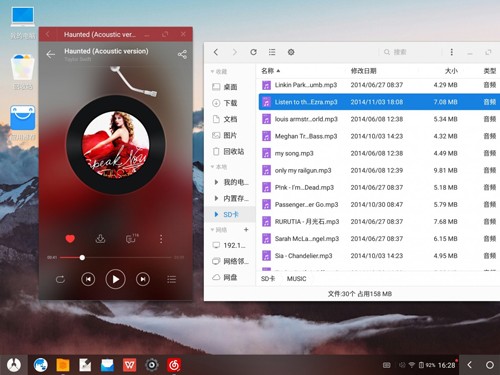Select Passenger...er Go.mp3 file
The width and height of the screenshot is (500, 375).
point(379,204)
